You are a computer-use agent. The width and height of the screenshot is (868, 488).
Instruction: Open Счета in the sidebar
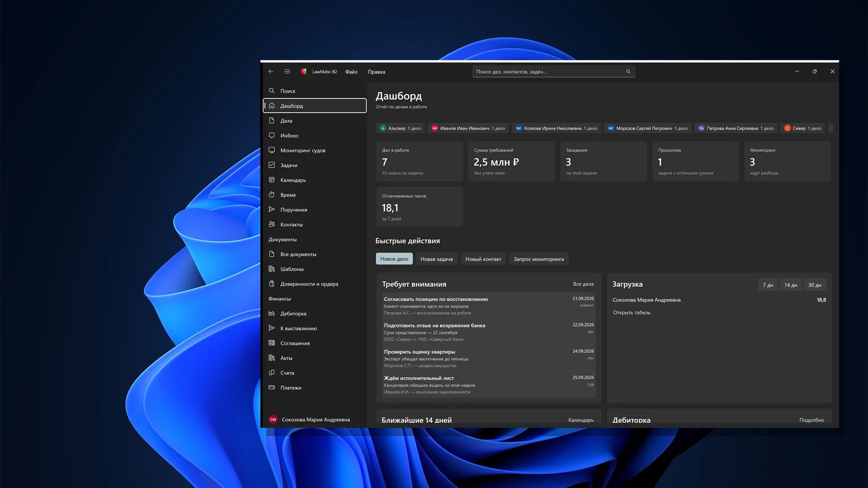pyautogui.click(x=315, y=373)
